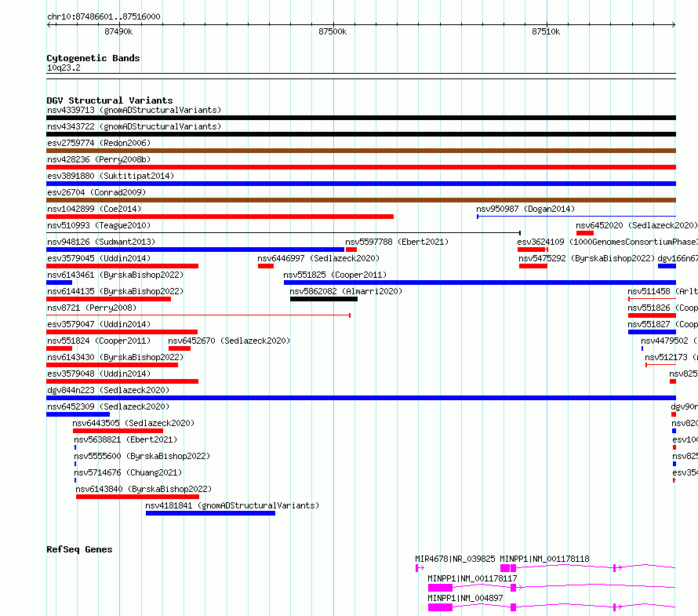Open nsv6143430 (ByrskaBishop2022) variant label
Viewport: 698px width, 616px height.
coord(115,357)
